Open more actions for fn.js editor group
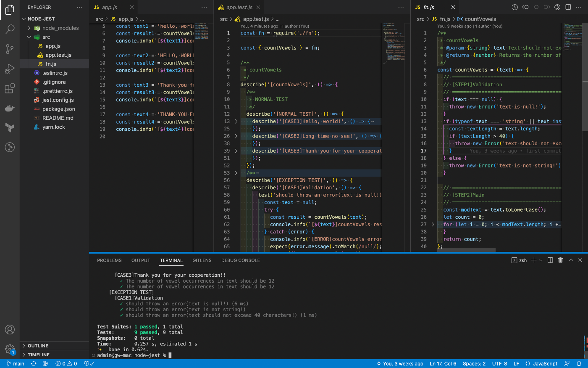Viewport: 588px width, 368px height. (579, 7)
